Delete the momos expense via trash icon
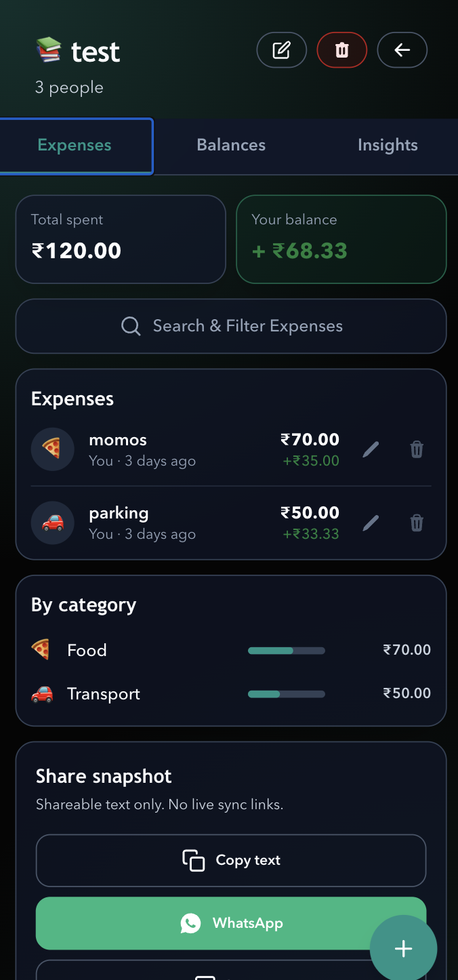Screen dimensions: 458x980 [x=416, y=449]
